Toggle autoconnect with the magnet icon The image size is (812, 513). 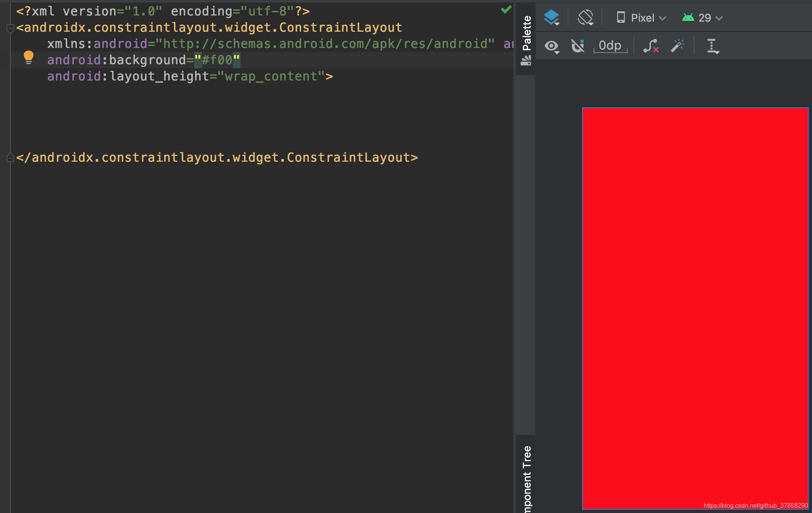578,46
